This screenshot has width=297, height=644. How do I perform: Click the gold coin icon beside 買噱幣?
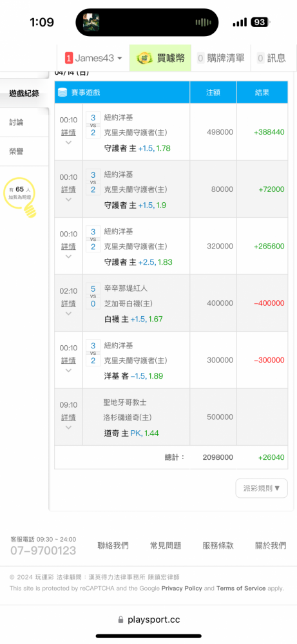point(144,59)
